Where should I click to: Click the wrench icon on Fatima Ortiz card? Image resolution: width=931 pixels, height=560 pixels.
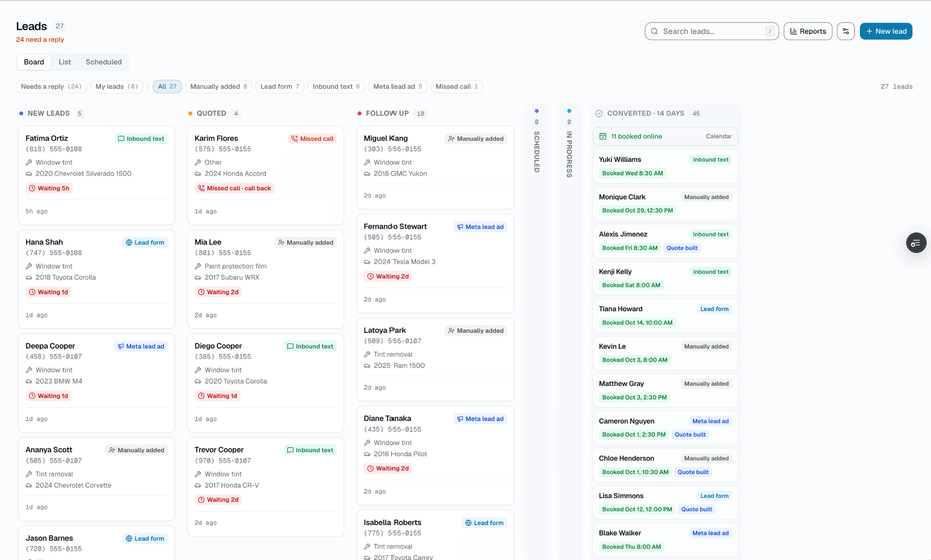point(29,162)
